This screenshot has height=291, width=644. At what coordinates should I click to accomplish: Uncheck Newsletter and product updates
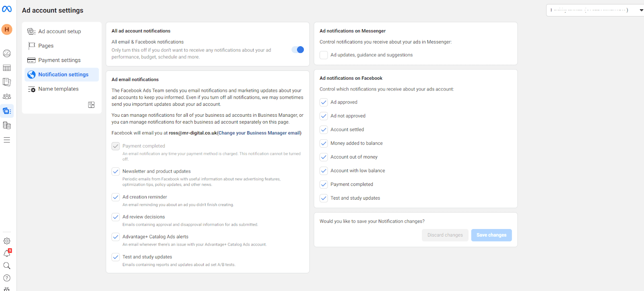(116, 171)
